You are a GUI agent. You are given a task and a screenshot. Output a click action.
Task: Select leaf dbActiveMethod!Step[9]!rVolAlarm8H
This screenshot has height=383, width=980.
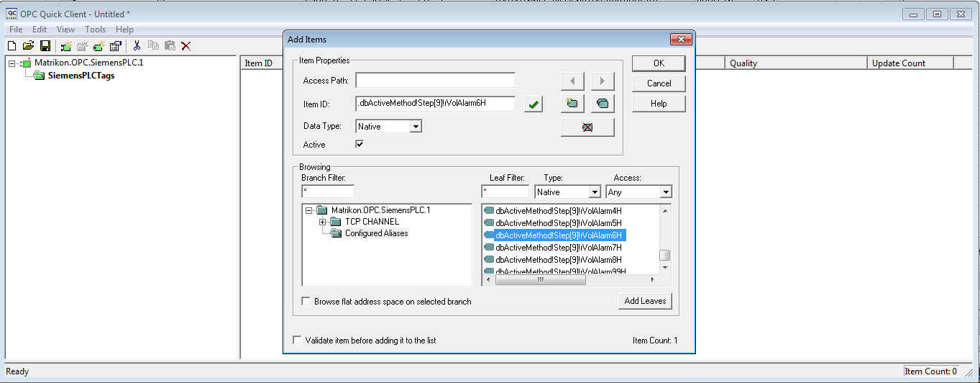559,260
